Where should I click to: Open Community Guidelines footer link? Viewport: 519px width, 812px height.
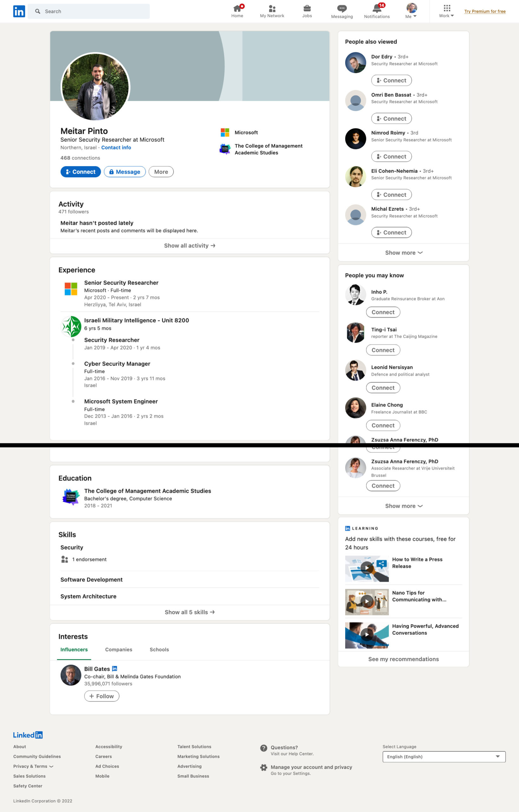click(37, 757)
